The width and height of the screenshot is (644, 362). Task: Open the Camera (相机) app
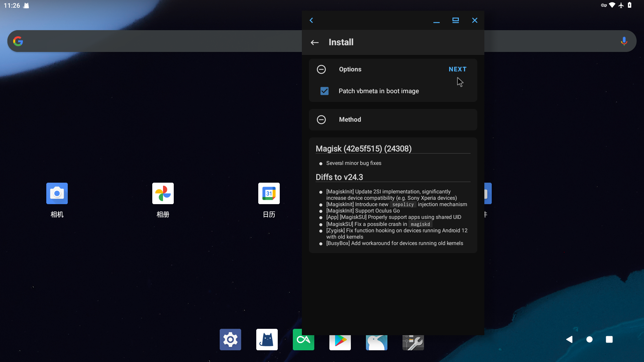pyautogui.click(x=57, y=193)
